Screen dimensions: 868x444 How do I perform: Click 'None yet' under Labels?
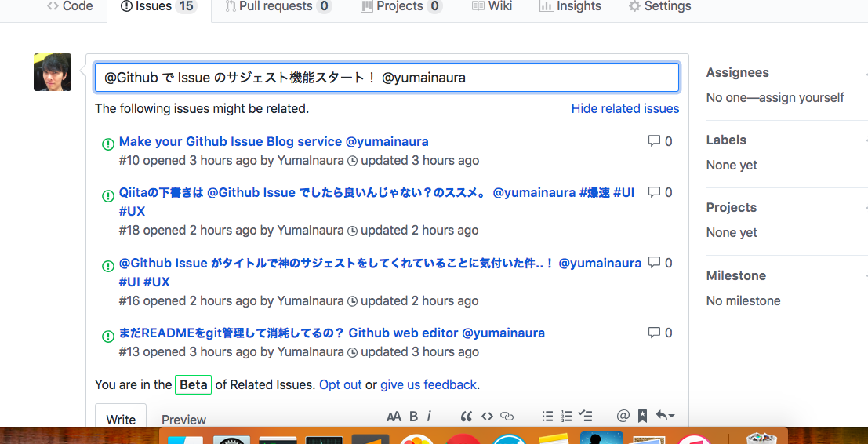[x=732, y=166]
